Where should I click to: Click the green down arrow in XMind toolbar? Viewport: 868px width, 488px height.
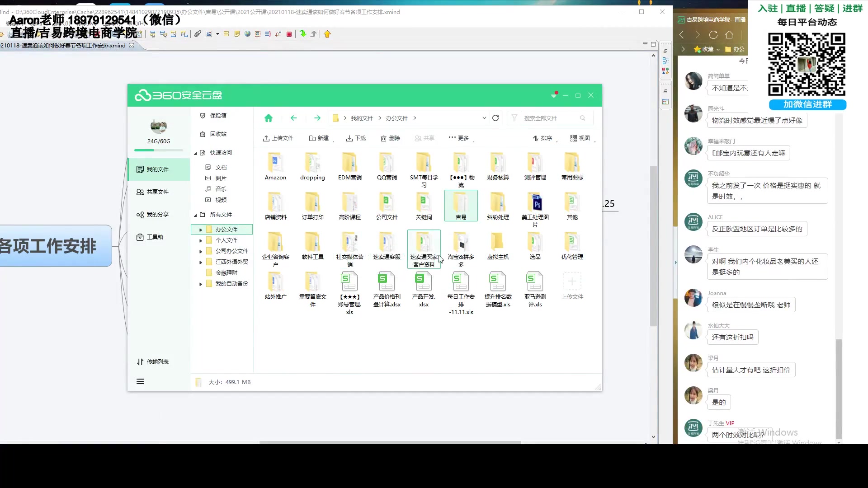303,34
